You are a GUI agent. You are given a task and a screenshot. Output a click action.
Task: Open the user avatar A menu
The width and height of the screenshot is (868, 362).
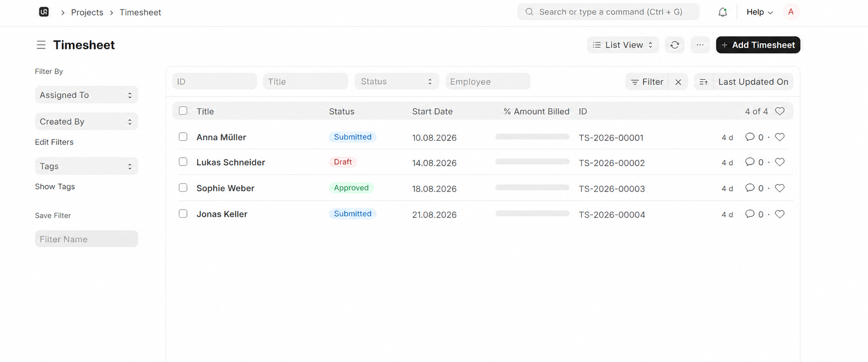click(791, 12)
